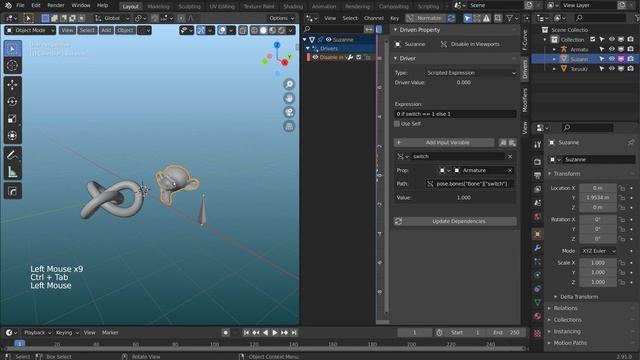
Task: Select the Annotate tool
Action: 12,155
